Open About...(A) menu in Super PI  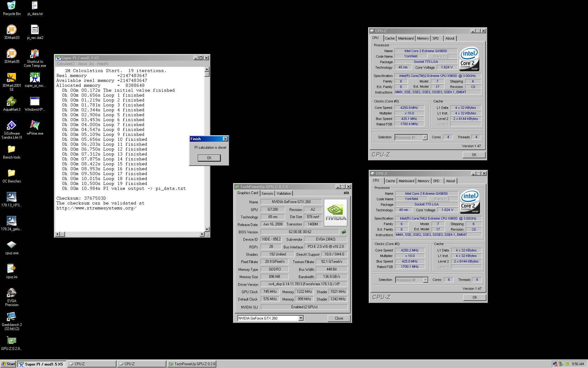(86, 64)
